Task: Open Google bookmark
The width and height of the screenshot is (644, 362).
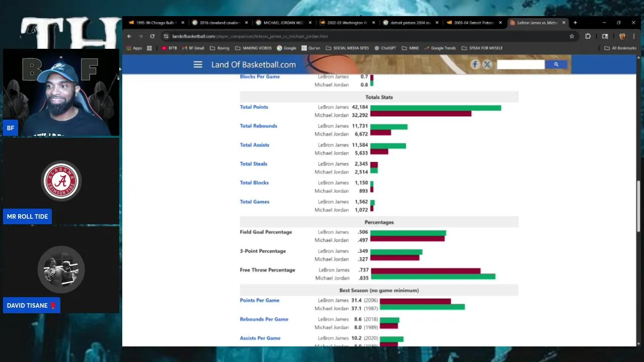Action: [286, 48]
